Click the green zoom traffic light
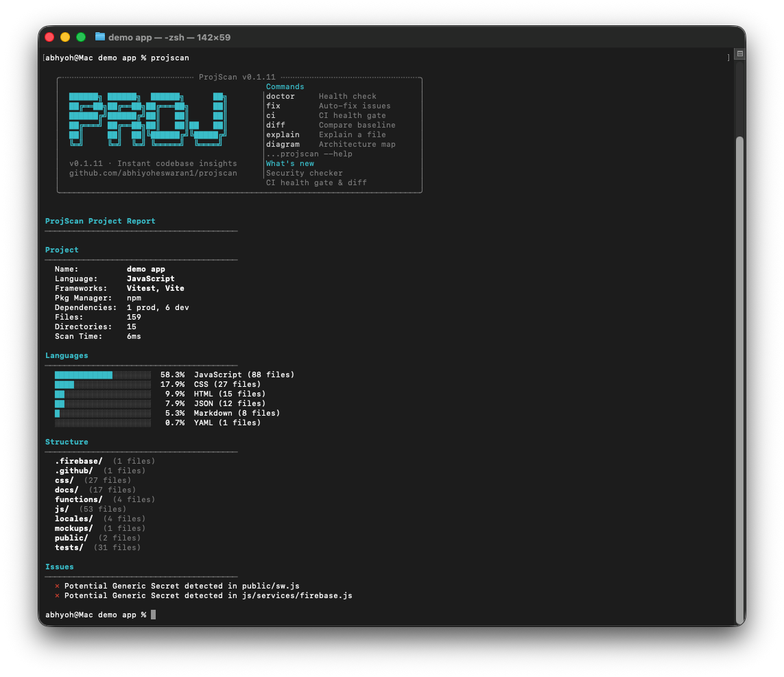This screenshot has height=677, width=784. pos(80,38)
